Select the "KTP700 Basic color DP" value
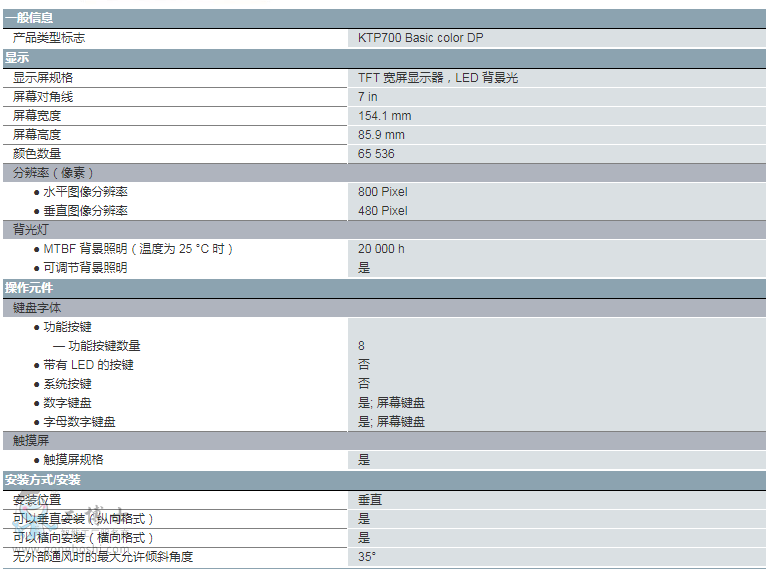The height and width of the screenshot is (569, 768). point(421,38)
